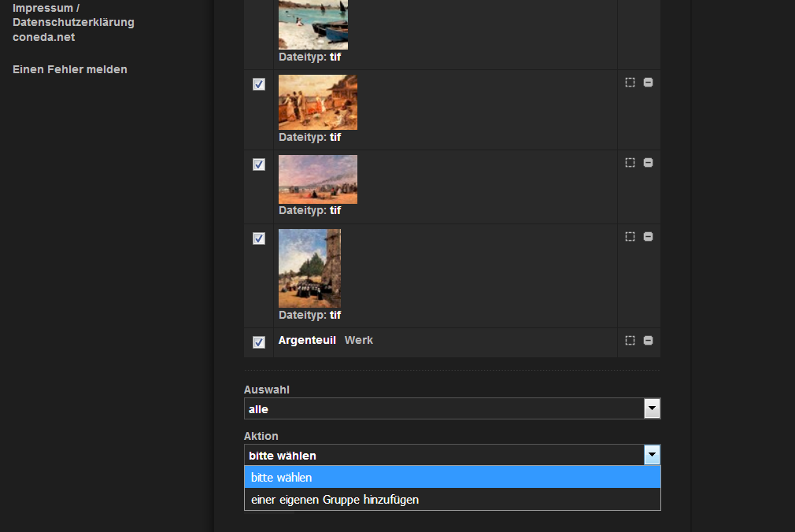This screenshot has height=532, width=795.
Task: Open Impressum / Datenschutzerklärung link
Action: [x=73, y=15]
